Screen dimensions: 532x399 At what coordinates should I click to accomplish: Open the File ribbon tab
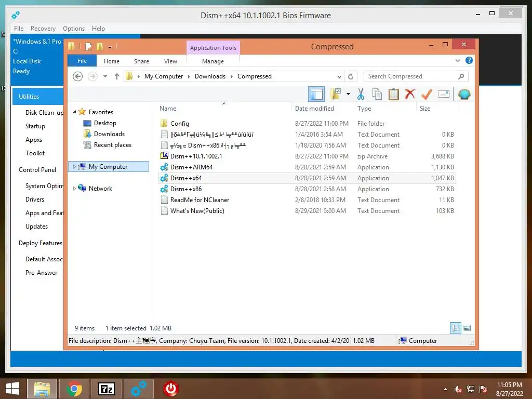[82, 61]
